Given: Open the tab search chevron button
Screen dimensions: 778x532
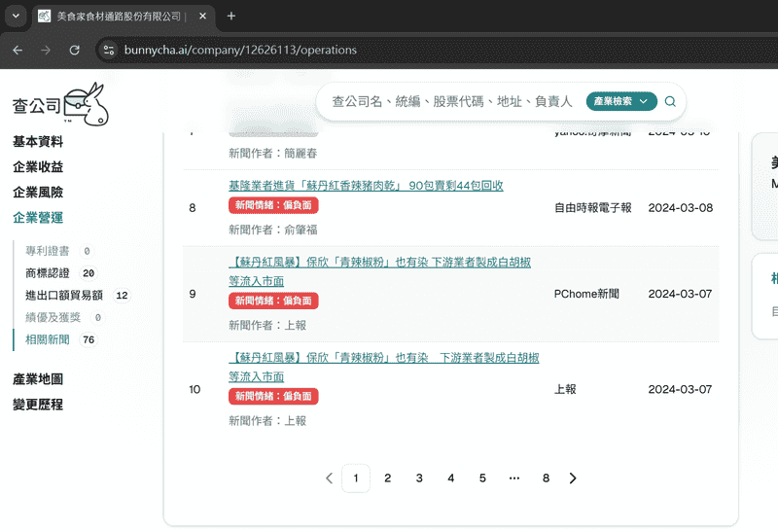Looking at the screenshot, I should 16,16.
